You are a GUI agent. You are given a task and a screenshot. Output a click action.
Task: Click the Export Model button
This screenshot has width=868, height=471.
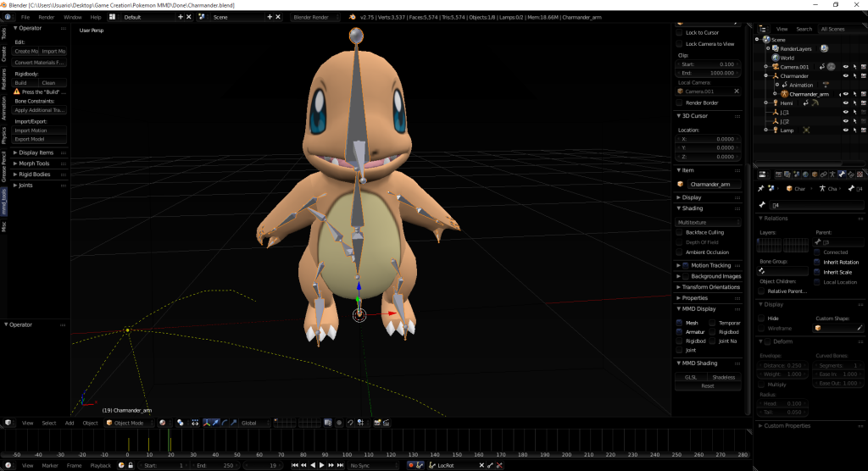coord(40,140)
